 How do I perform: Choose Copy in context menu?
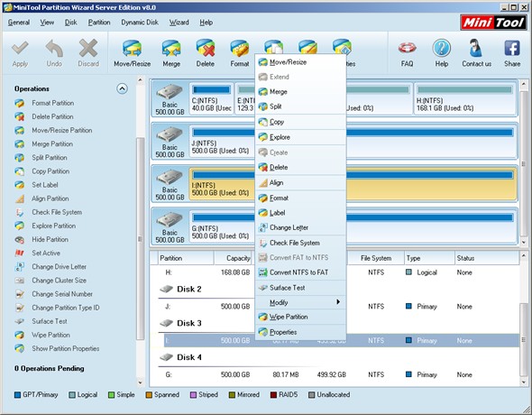point(300,122)
